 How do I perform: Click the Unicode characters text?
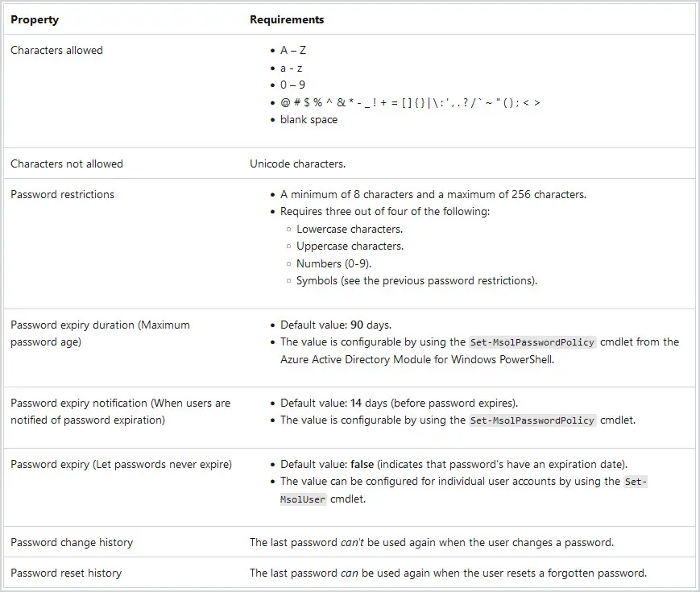coord(297,164)
